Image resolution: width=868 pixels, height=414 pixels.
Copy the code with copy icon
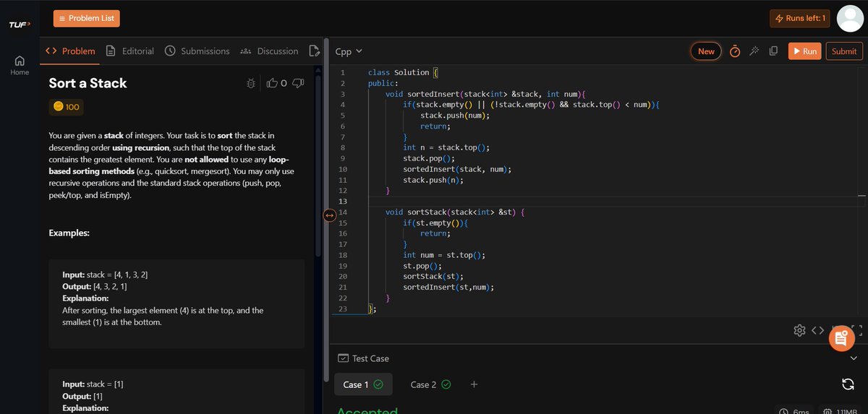pyautogui.click(x=773, y=51)
